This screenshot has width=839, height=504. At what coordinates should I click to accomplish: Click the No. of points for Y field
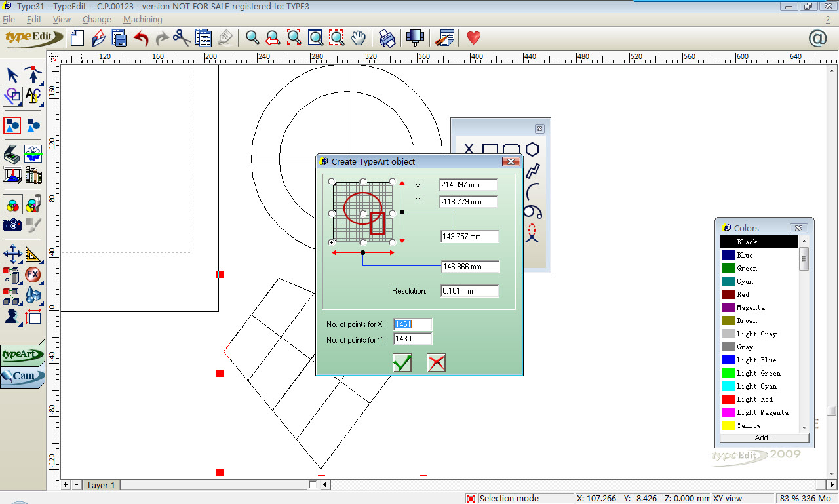click(x=413, y=339)
